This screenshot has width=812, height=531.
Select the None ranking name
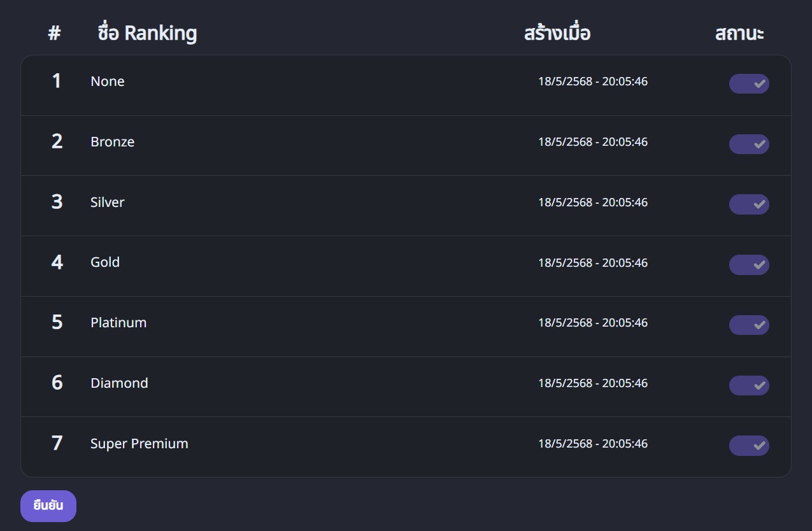point(108,81)
